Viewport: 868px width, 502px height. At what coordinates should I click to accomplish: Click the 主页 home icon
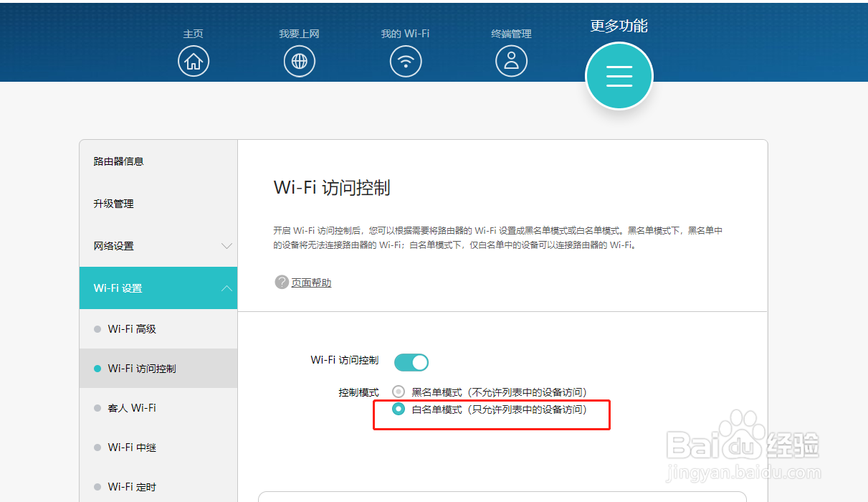pos(194,61)
